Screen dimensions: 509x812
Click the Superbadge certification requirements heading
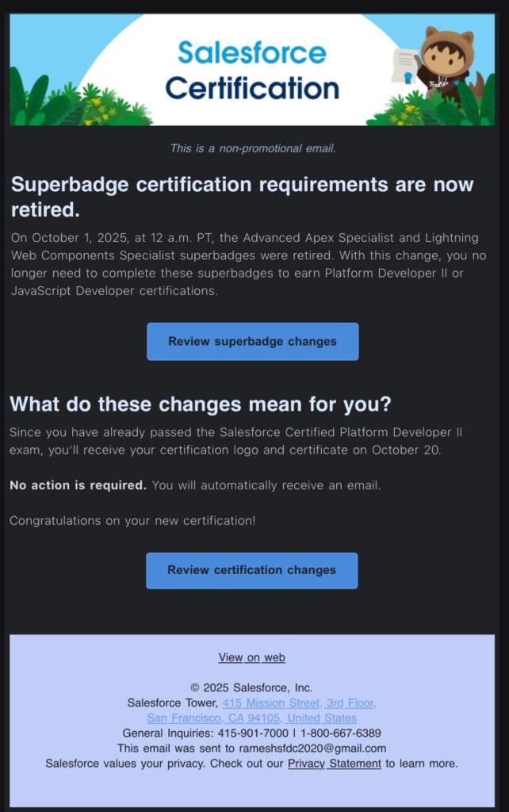point(241,197)
